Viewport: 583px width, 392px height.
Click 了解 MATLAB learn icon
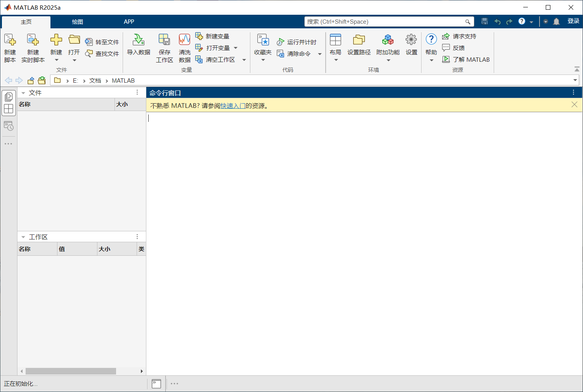coord(446,59)
